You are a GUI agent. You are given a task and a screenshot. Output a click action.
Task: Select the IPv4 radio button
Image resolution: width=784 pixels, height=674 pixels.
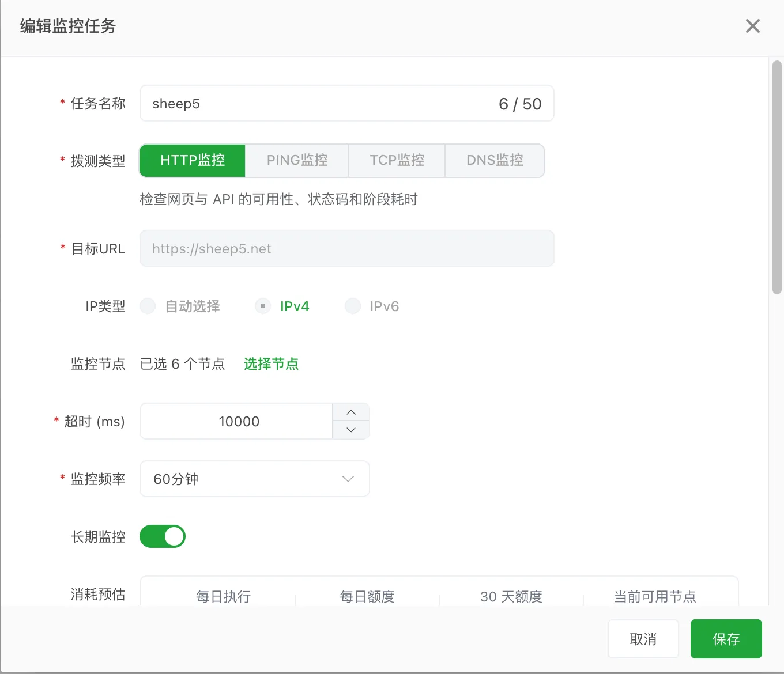(263, 306)
